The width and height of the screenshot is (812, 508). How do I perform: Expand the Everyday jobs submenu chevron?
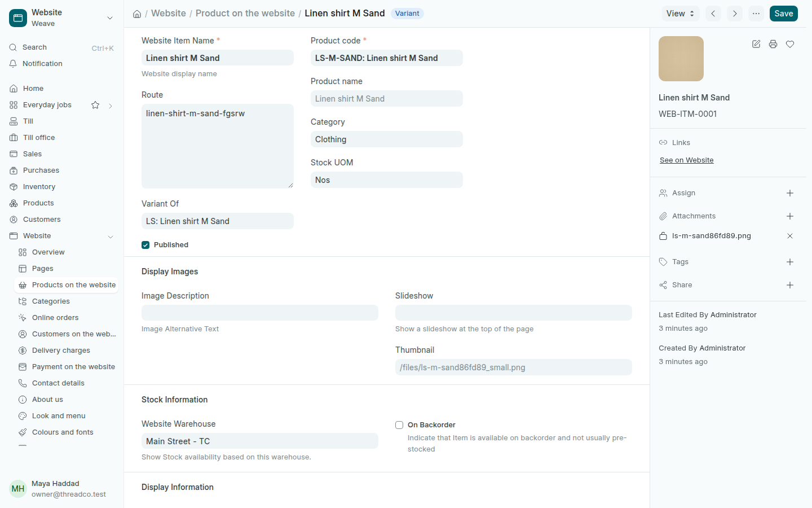pyautogui.click(x=111, y=106)
